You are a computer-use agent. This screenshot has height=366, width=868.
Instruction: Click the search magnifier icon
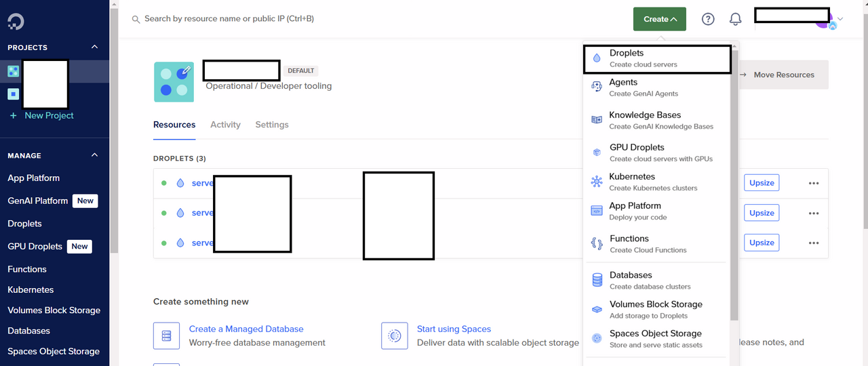136,20
